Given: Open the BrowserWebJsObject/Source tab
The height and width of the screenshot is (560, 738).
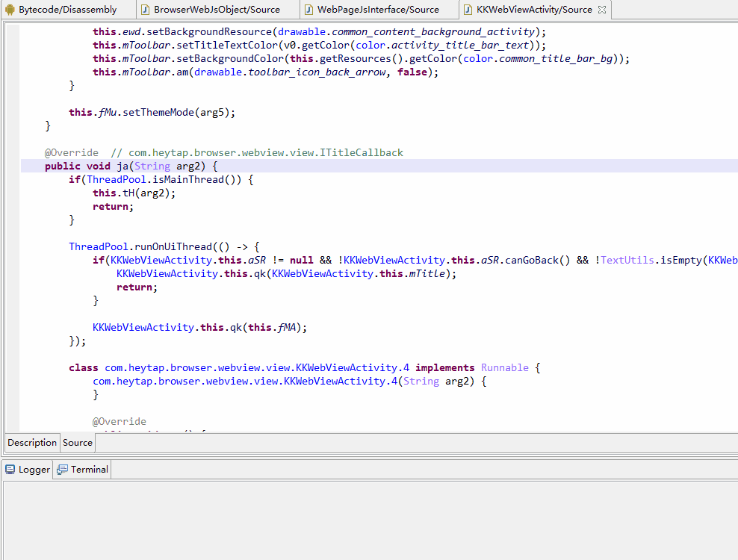Looking at the screenshot, I should [217, 10].
